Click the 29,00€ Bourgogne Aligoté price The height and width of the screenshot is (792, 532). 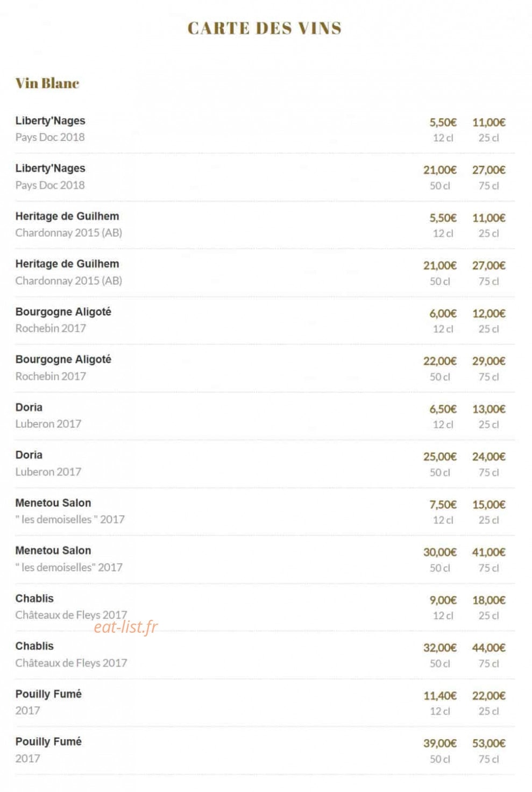coord(489,361)
